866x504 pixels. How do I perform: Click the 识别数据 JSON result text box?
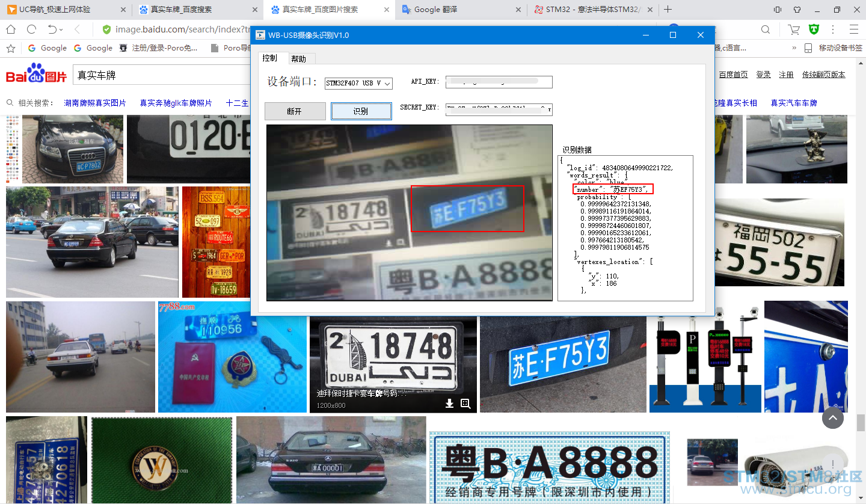coord(625,228)
